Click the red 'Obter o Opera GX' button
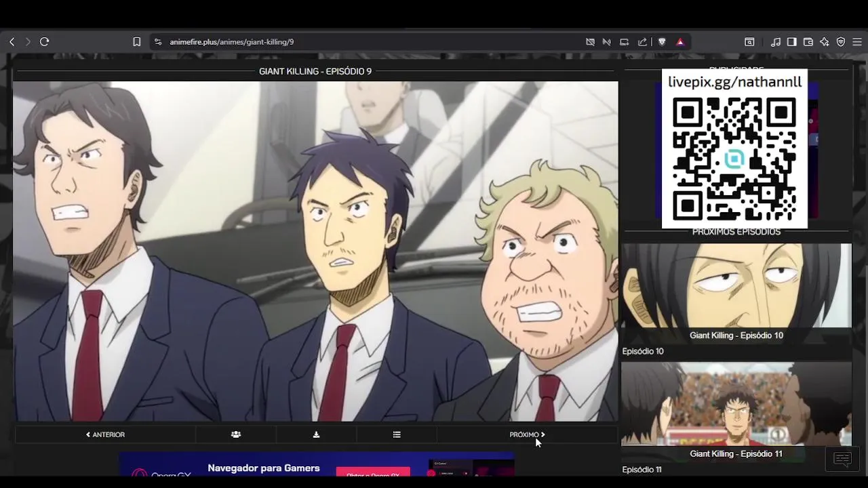The image size is (868, 488). click(x=373, y=472)
